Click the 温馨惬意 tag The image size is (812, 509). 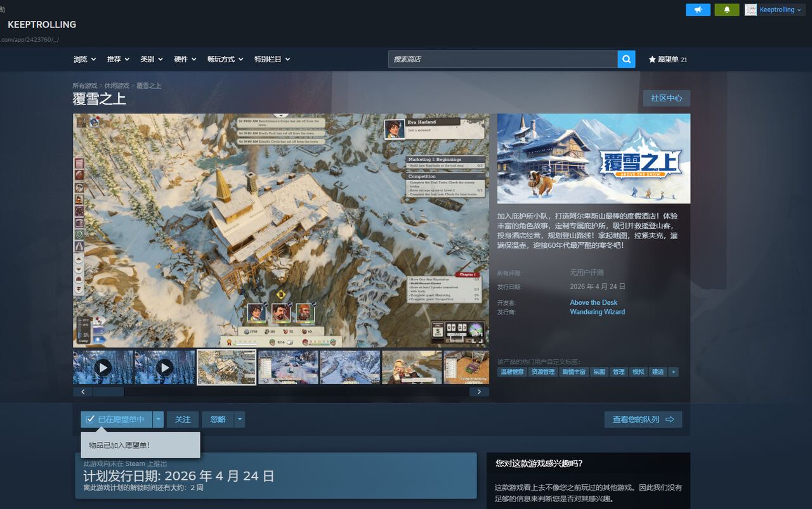click(512, 372)
